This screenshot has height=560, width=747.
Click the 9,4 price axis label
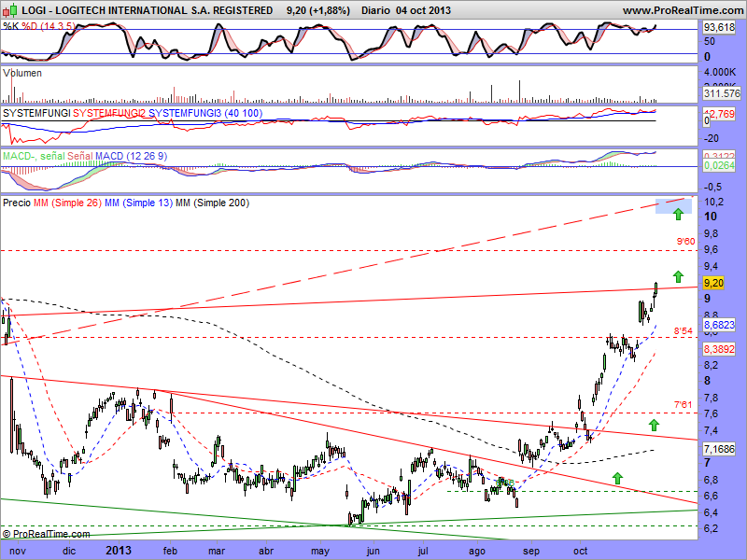pos(712,266)
